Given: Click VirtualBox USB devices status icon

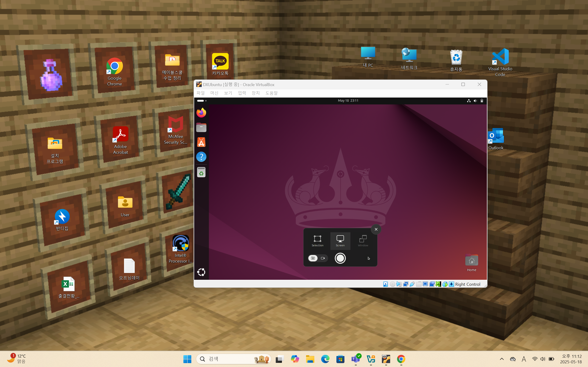Looking at the screenshot, I should 412,284.
